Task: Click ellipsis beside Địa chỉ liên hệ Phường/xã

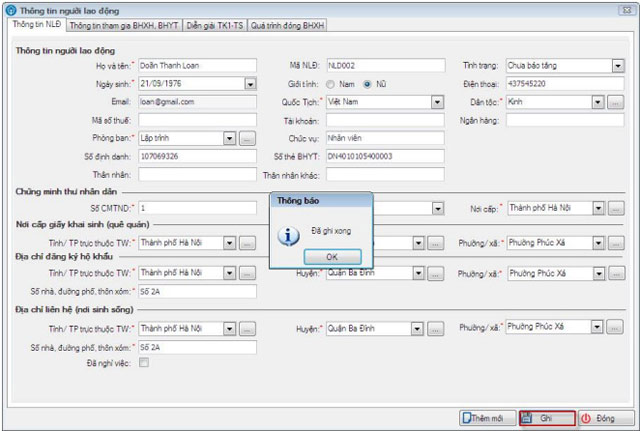Action: point(617,328)
